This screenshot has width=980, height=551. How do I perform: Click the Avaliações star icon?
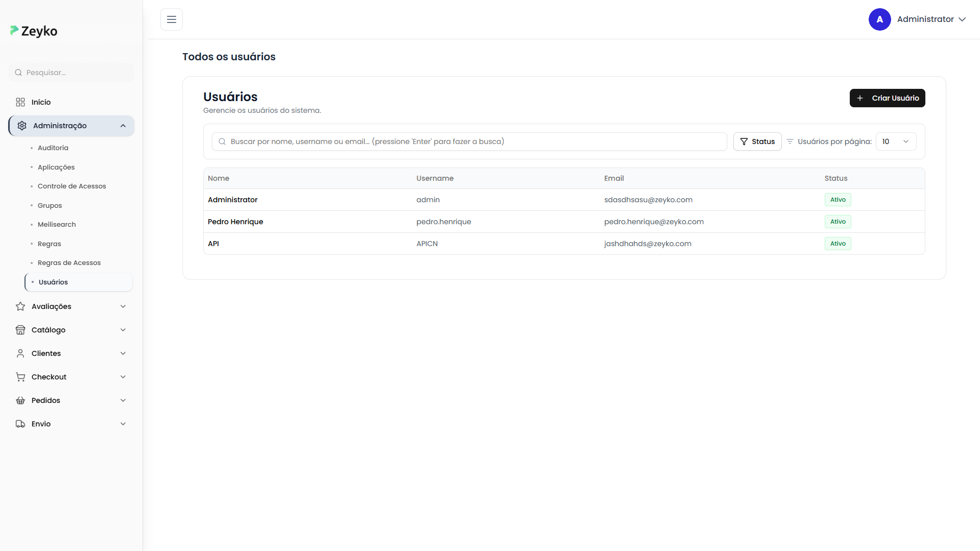20,306
